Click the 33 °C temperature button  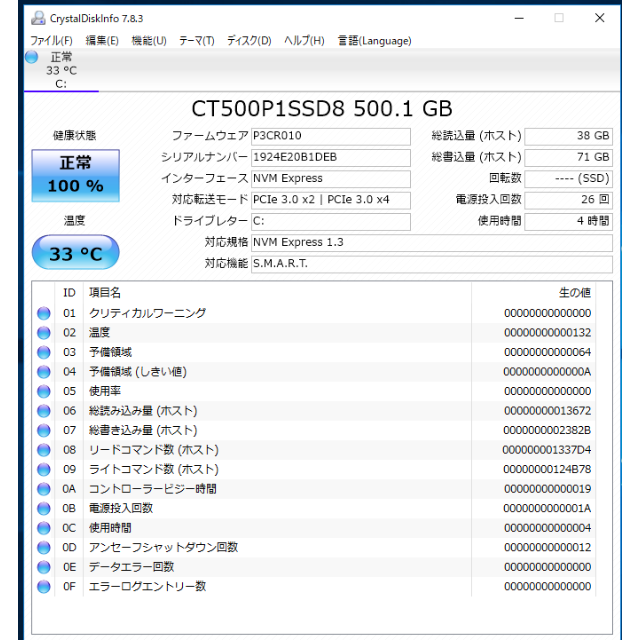pos(76,252)
